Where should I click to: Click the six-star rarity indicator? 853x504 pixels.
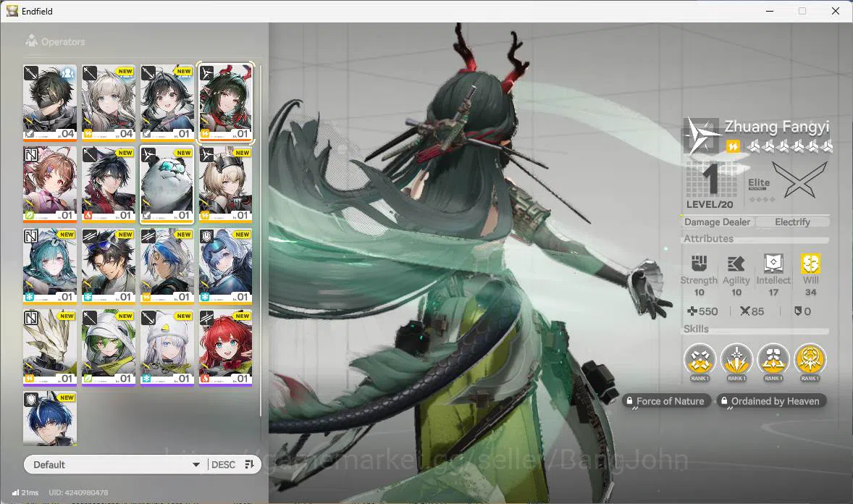coord(790,146)
